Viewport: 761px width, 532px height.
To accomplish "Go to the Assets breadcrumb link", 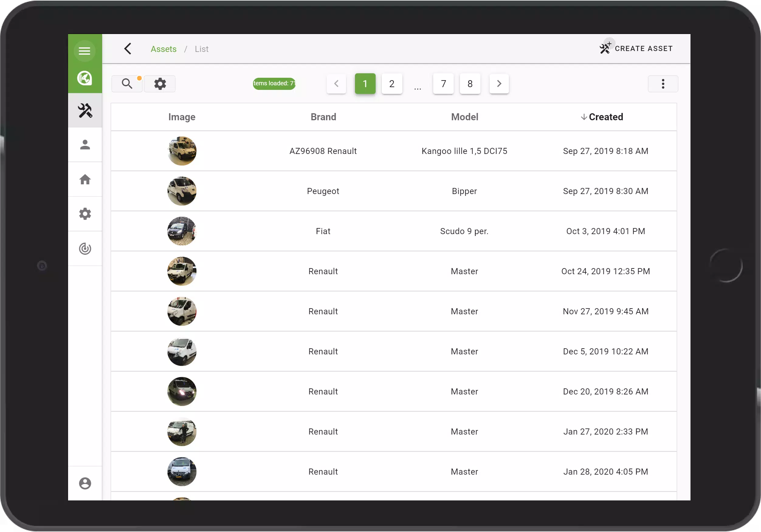I will (x=164, y=49).
